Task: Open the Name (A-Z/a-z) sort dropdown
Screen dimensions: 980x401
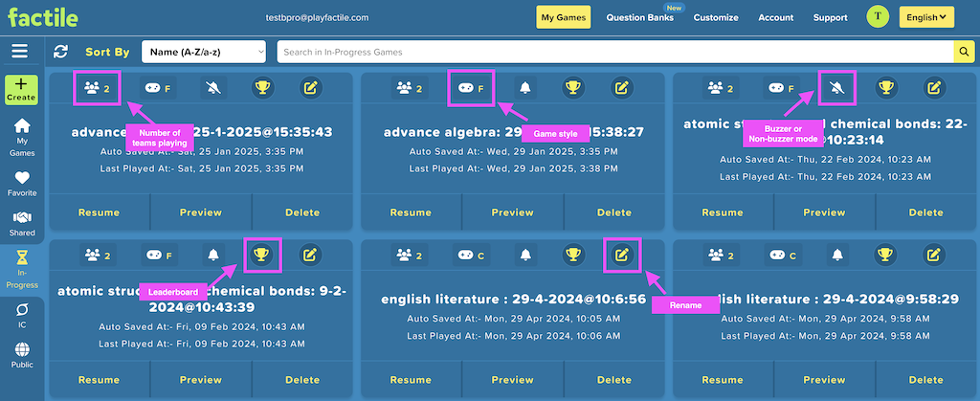Action: click(204, 52)
